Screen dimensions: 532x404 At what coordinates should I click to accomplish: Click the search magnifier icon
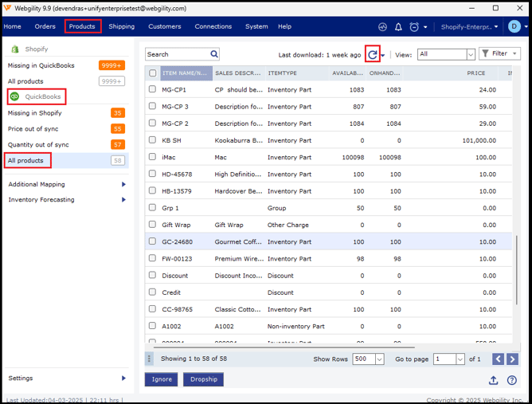click(x=214, y=54)
